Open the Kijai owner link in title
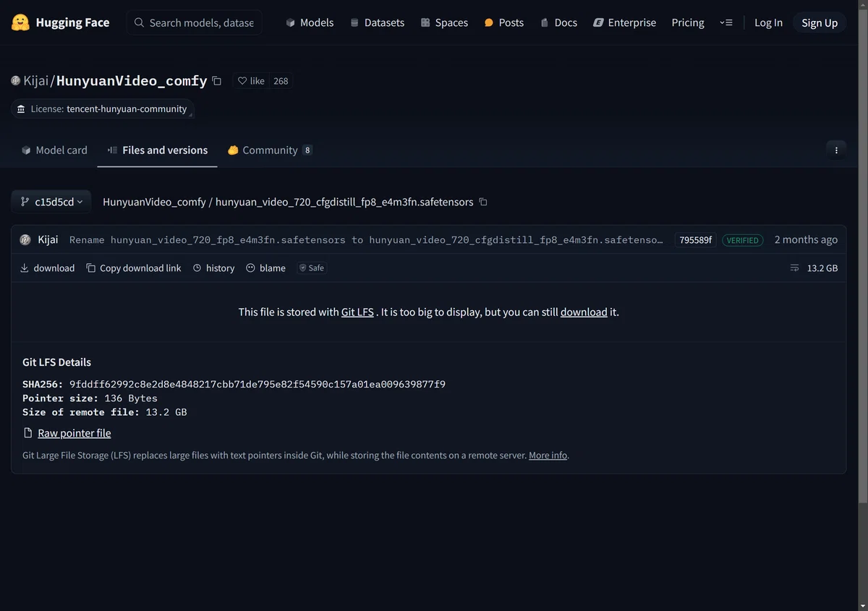 [x=36, y=81]
